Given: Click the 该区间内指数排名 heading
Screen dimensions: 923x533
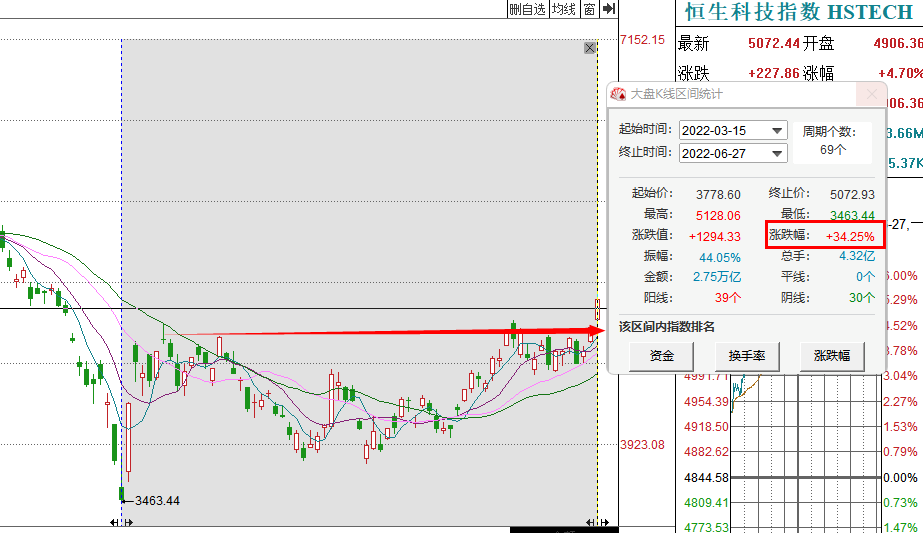Looking at the screenshot, I should [x=667, y=327].
